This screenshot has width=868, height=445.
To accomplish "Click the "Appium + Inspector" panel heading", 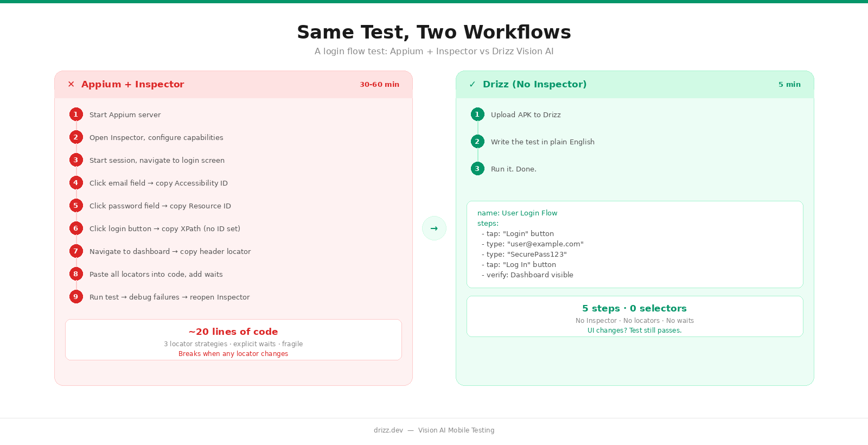I will tap(133, 84).
